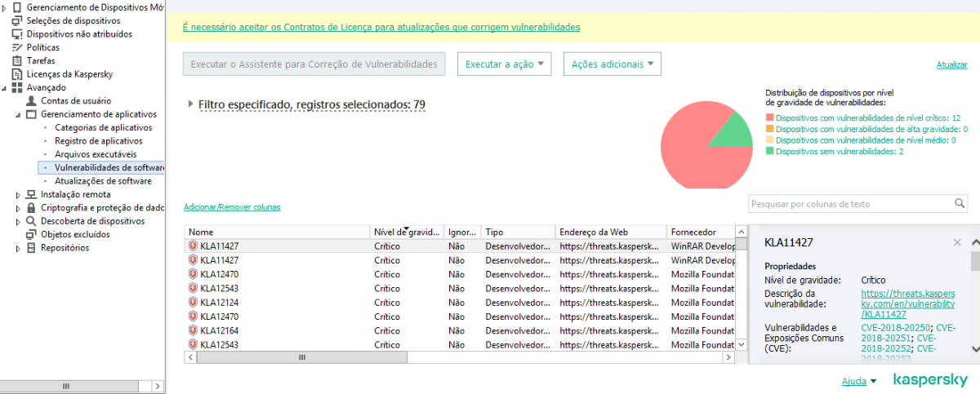Click the Pesquisar por colunas search field
Viewport: 980px width, 394px height.
pos(849,204)
